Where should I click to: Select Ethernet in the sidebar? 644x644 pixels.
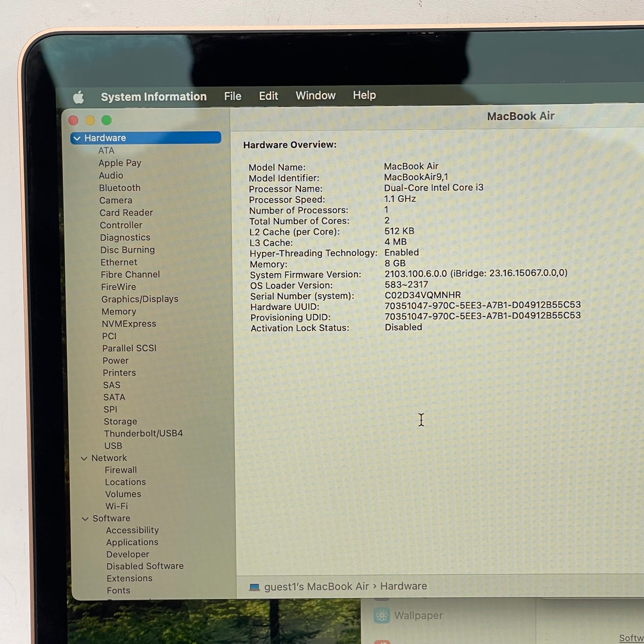(x=119, y=263)
